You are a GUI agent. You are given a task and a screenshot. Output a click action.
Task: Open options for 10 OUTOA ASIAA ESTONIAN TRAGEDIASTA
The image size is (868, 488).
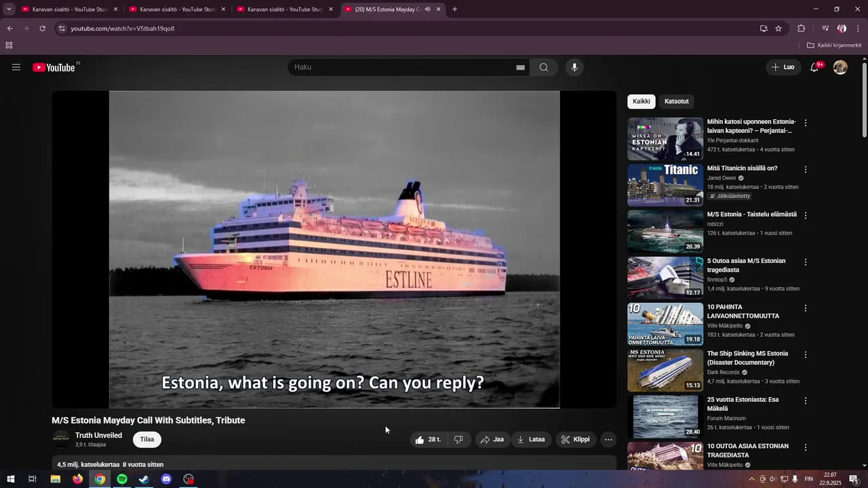(x=806, y=447)
